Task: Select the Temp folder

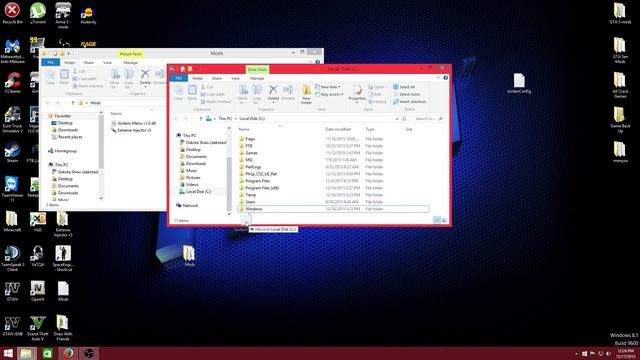Action: [x=250, y=195]
